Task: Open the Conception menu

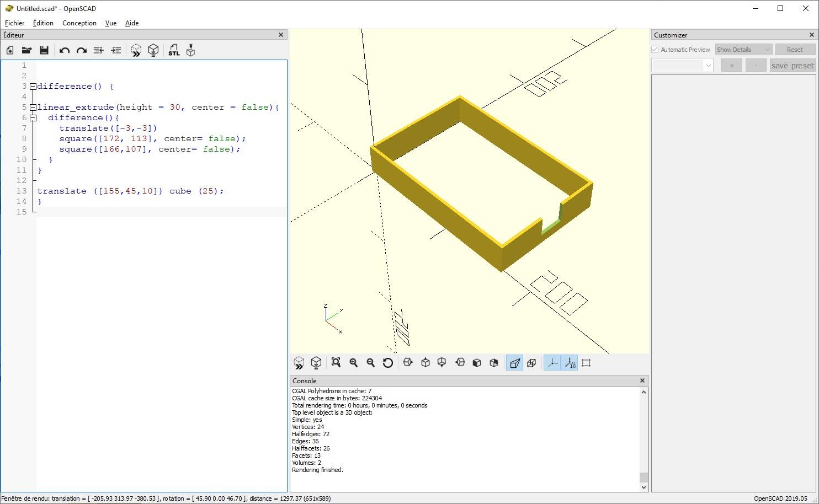Action: point(79,23)
